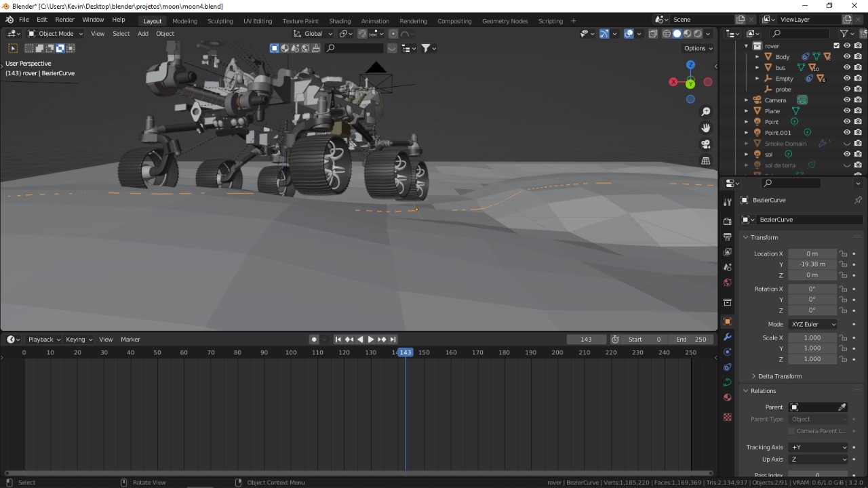The width and height of the screenshot is (868, 488).
Task: Click the viewport zoom magnifier icon
Action: [706, 112]
